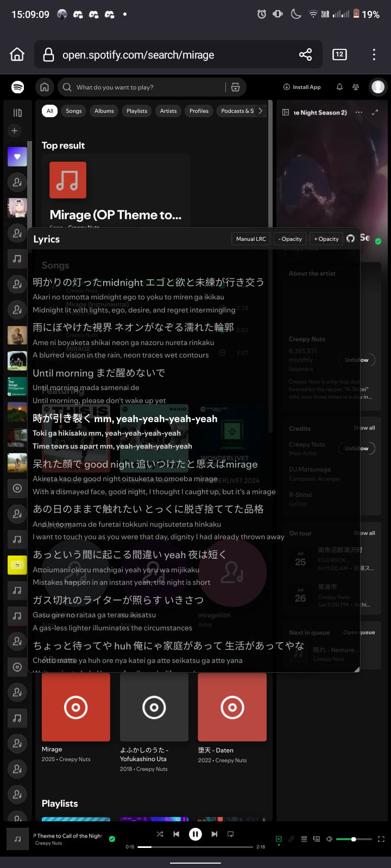Open the Jul 25 FUJI ROCK tour date
391x868 pixels.
pyautogui.click(x=331, y=559)
